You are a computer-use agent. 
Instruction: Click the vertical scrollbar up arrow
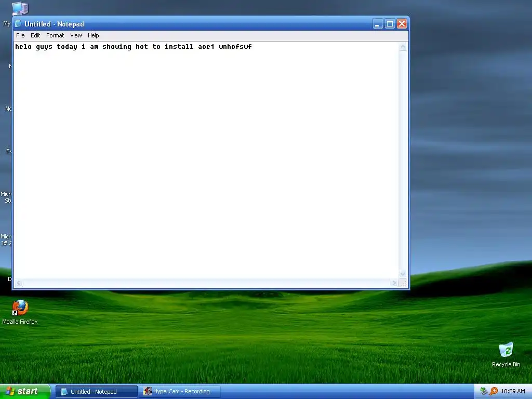point(403,46)
